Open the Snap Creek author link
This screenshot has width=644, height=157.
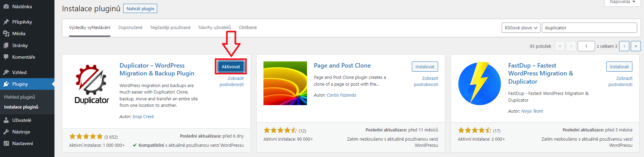(143, 116)
